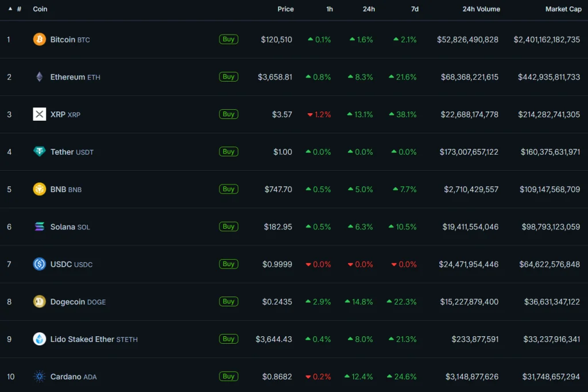Buy XRP using its Buy button
This screenshot has width=588, height=392.
[x=229, y=114]
